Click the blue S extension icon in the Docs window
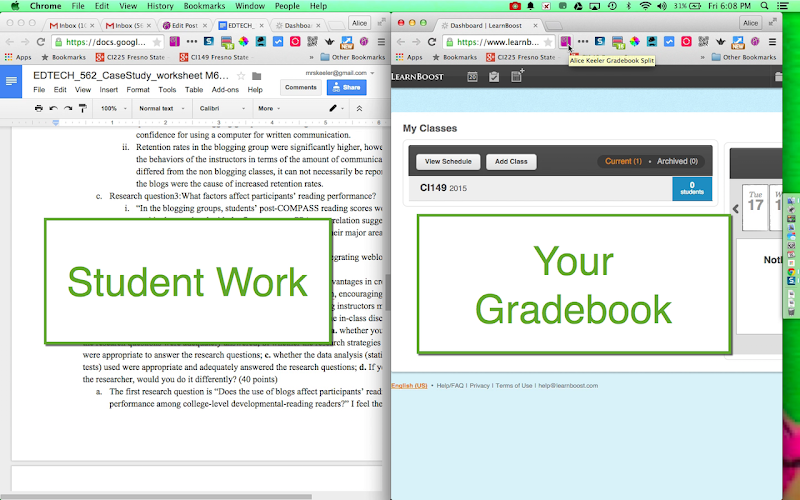The width and height of the screenshot is (800, 500). click(209, 42)
